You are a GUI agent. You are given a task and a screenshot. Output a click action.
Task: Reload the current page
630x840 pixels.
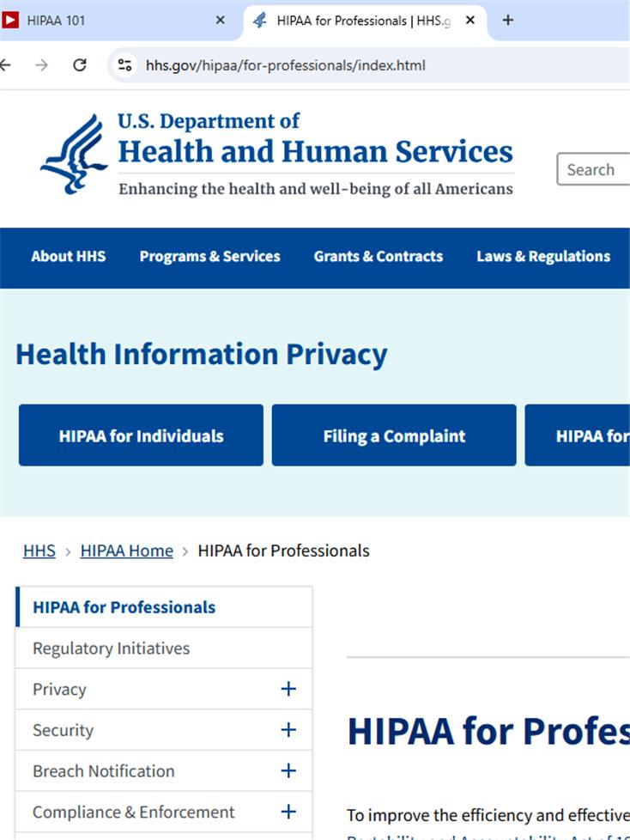[x=80, y=65]
